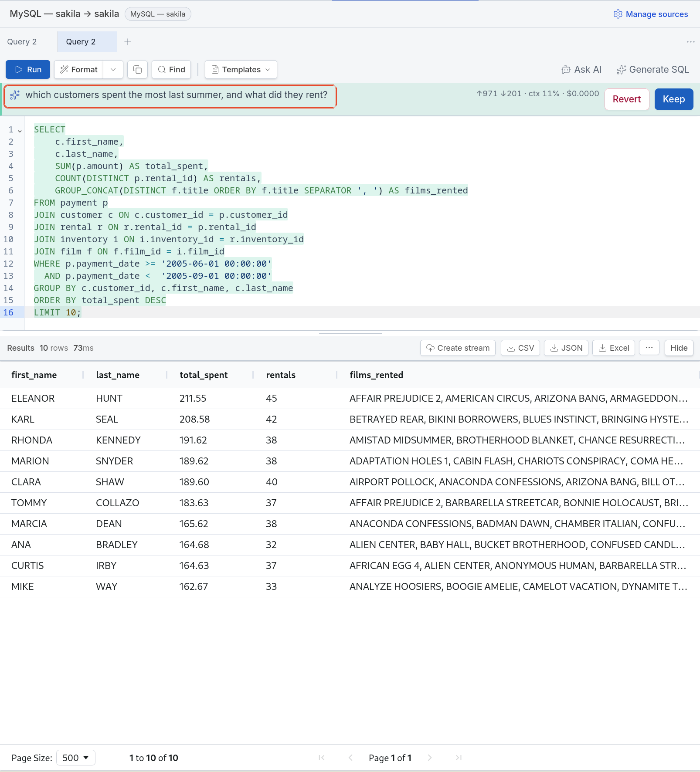Collapse the SELECT statement fold at line 1
700x772 pixels.
20,130
